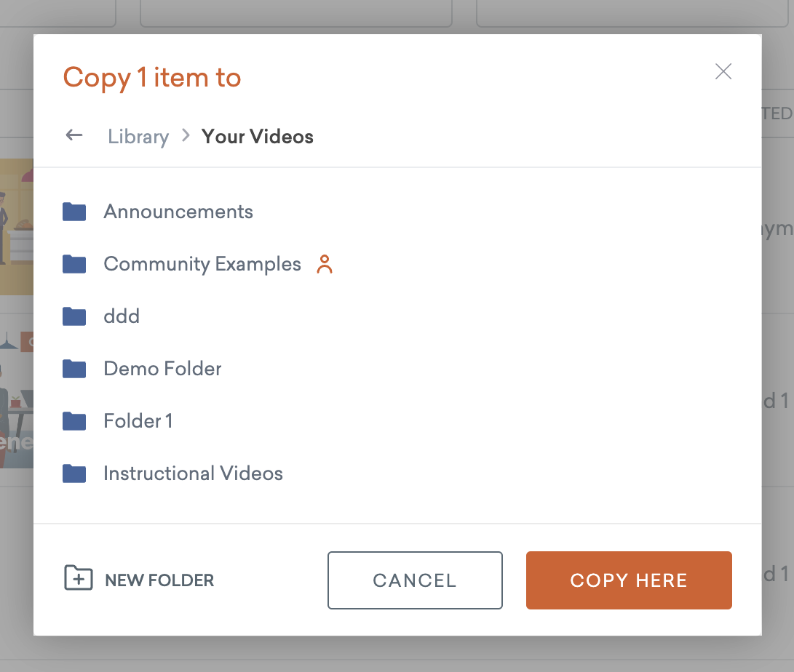Open the Announcements folder

coord(178,212)
